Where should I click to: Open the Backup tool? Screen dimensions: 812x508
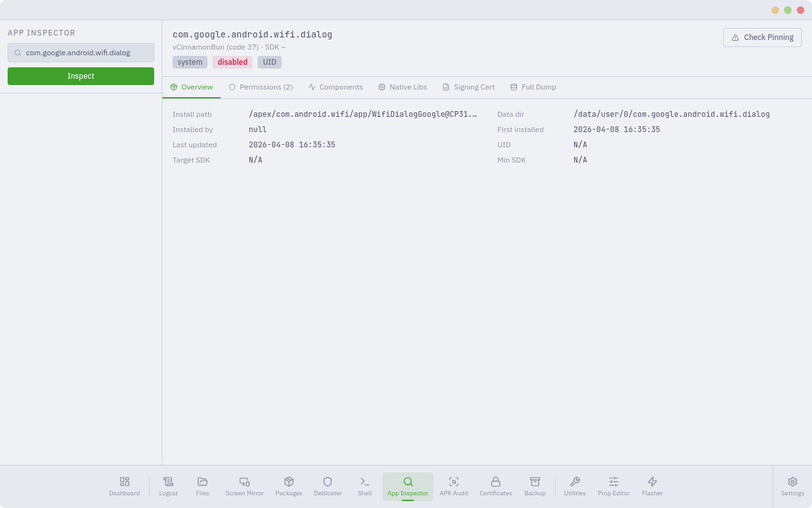coord(535,486)
